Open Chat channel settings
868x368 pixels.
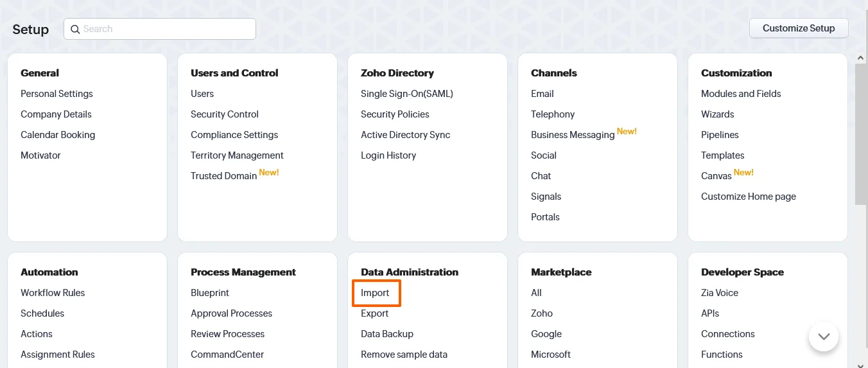541,176
